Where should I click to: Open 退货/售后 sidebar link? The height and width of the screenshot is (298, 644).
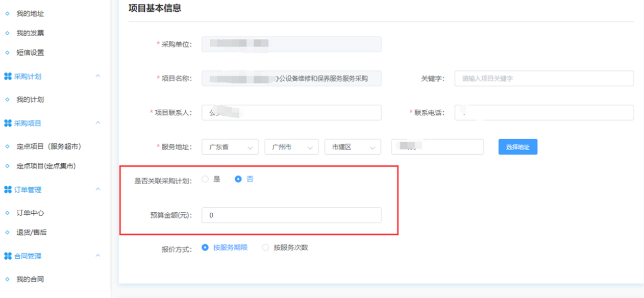[x=32, y=232]
